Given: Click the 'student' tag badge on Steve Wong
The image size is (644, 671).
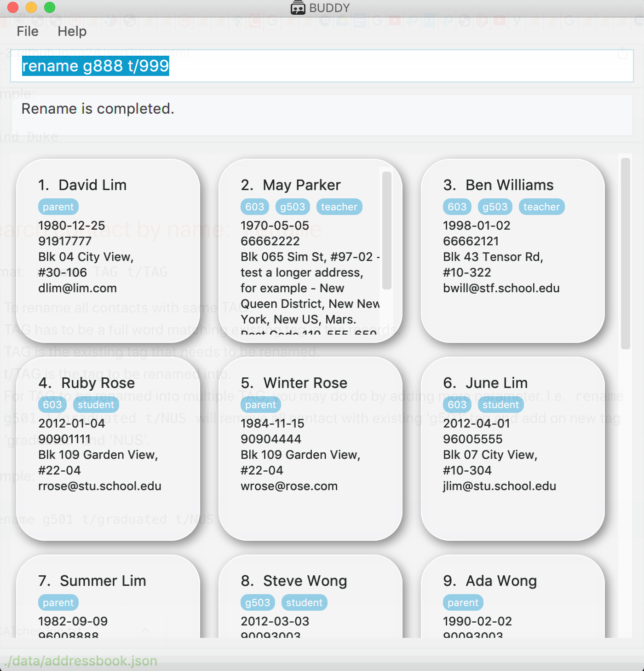Looking at the screenshot, I should [304, 602].
